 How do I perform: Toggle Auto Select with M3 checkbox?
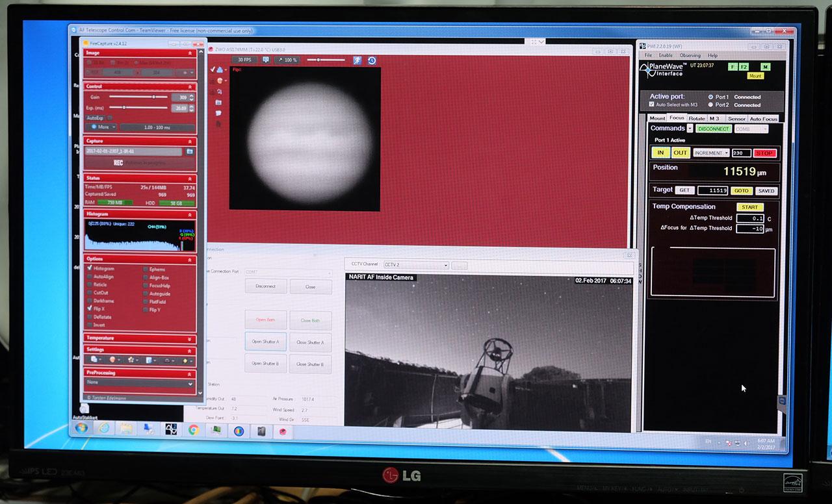tap(651, 105)
